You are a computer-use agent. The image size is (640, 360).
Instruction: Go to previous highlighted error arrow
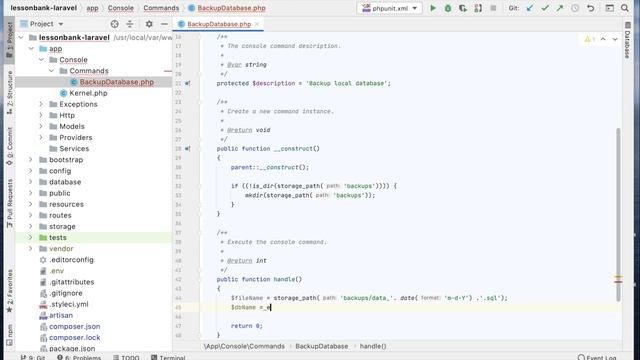pyautogui.click(x=603, y=39)
